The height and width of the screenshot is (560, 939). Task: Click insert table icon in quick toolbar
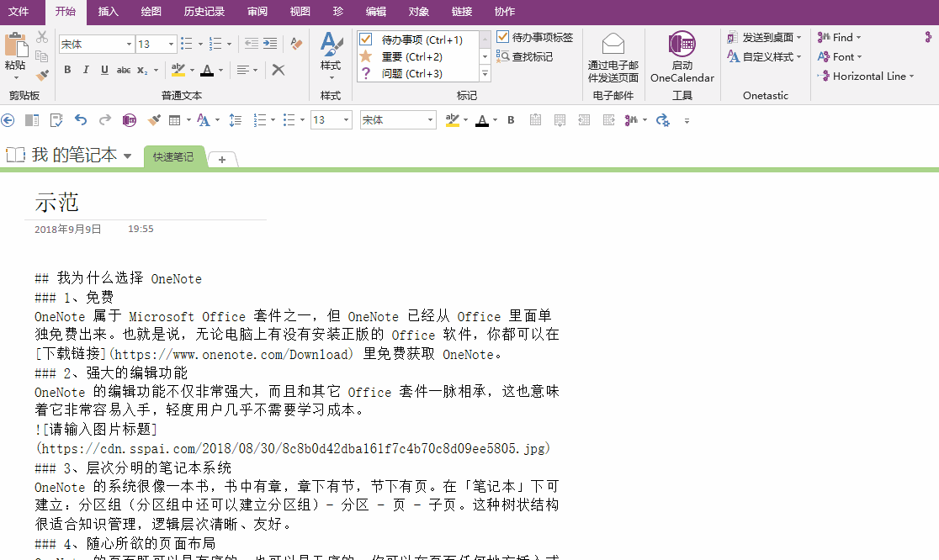[175, 120]
